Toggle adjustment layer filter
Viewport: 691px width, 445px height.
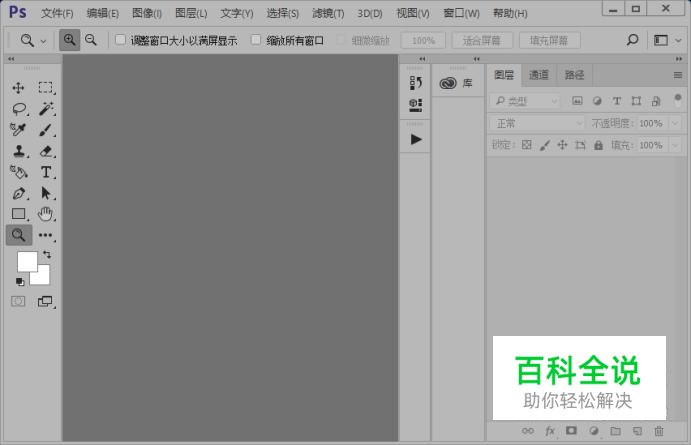pyautogui.click(x=597, y=101)
